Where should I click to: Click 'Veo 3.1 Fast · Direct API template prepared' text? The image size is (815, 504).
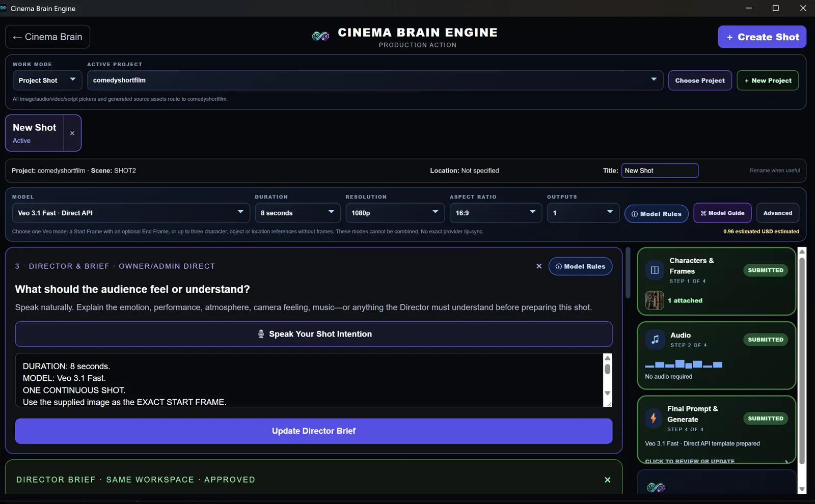702,443
